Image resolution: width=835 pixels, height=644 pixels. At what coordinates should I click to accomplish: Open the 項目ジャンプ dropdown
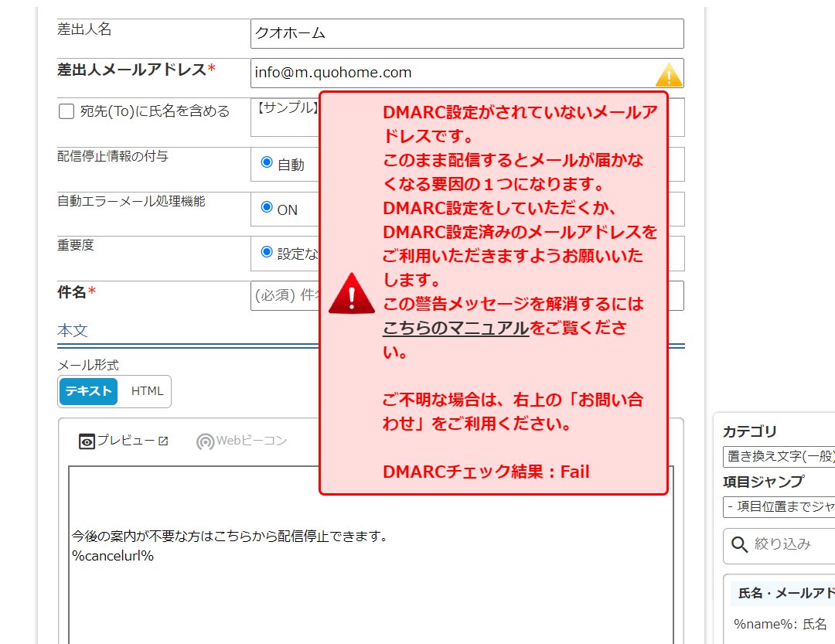[x=779, y=507]
